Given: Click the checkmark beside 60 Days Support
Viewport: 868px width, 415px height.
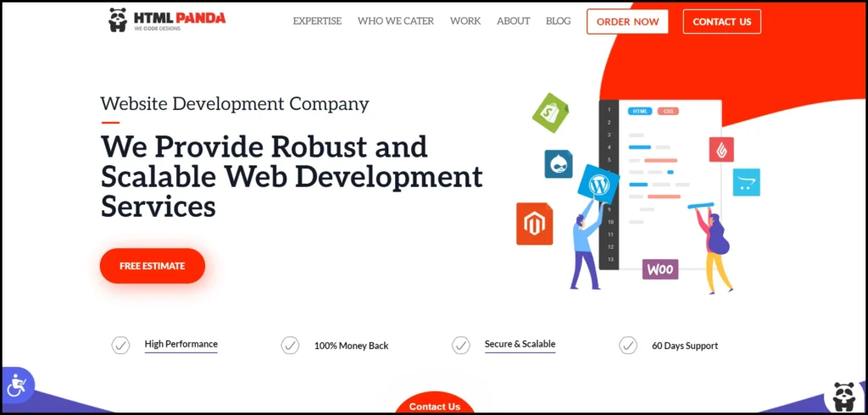Looking at the screenshot, I should [x=628, y=346].
